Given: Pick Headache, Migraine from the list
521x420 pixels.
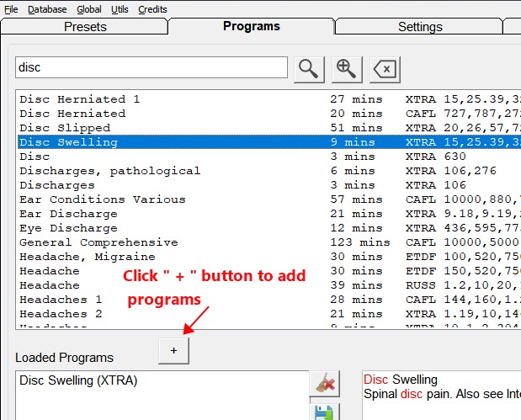Looking at the screenshot, I should (88, 257).
